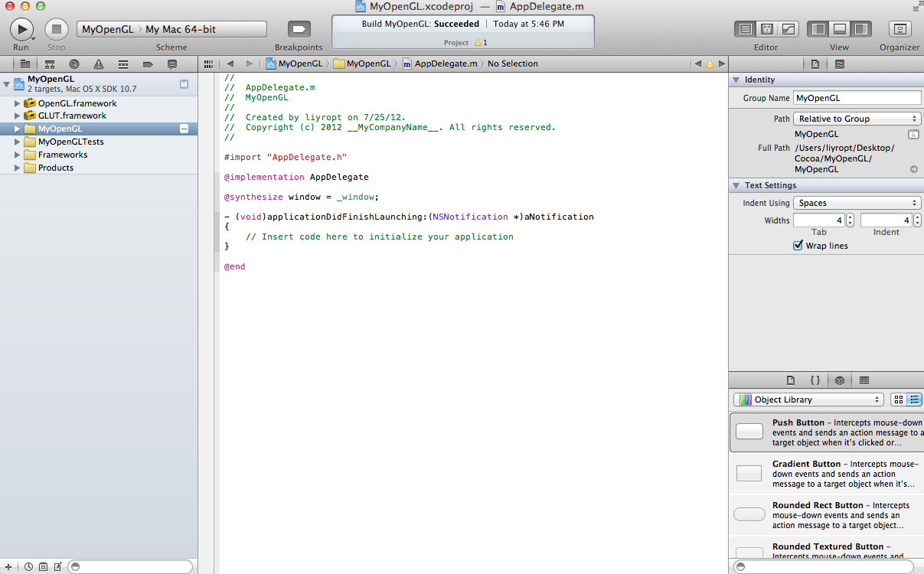The width and height of the screenshot is (924, 574).
Task: Go forward in editor history
Action: tap(250, 64)
